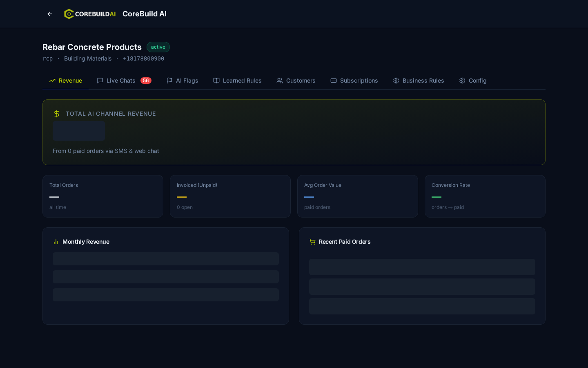
Task: Click the "0 open" text
Action: (x=185, y=207)
